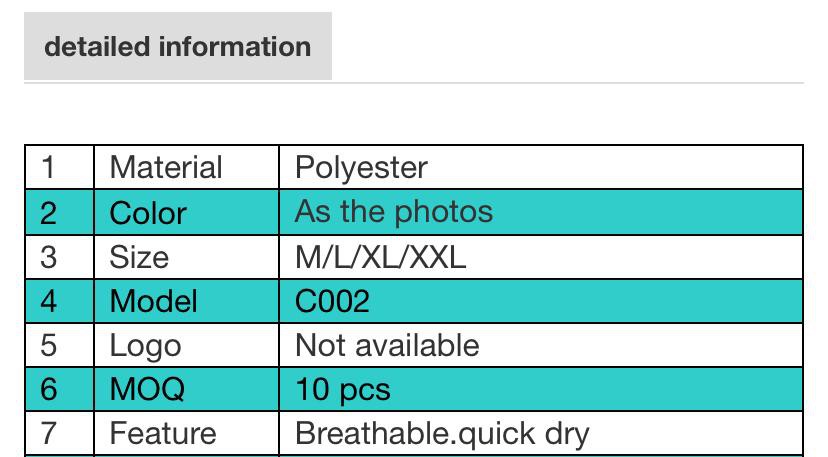828x457 pixels.
Task: Click the Material label cell
Action: [x=166, y=167]
